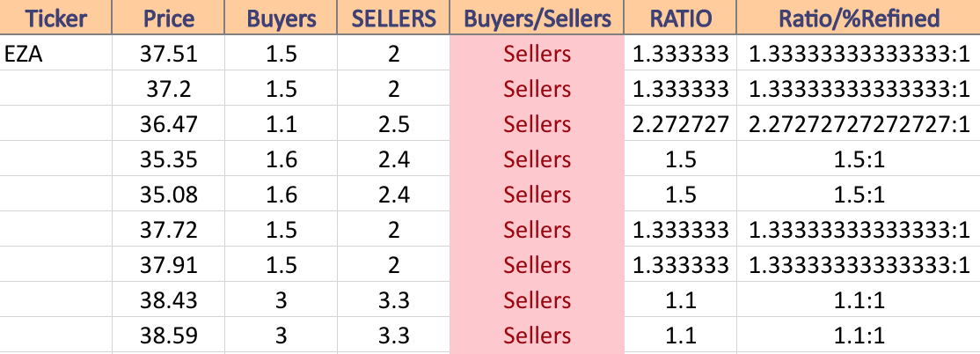Click the Buyers cell showing 1.1
Screen dimensions: 980x354
pos(281,124)
